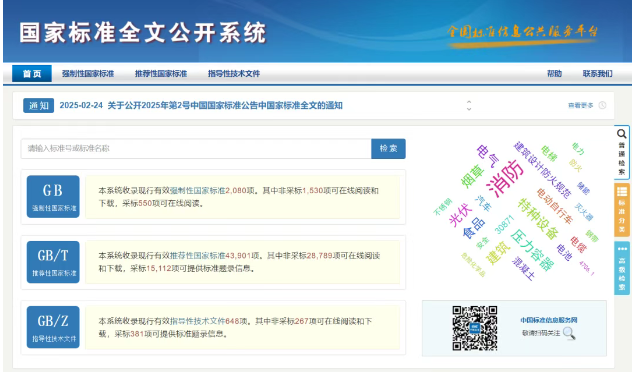
Task: Open the 2025年第2号 notice link
Action: coord(225,106)
